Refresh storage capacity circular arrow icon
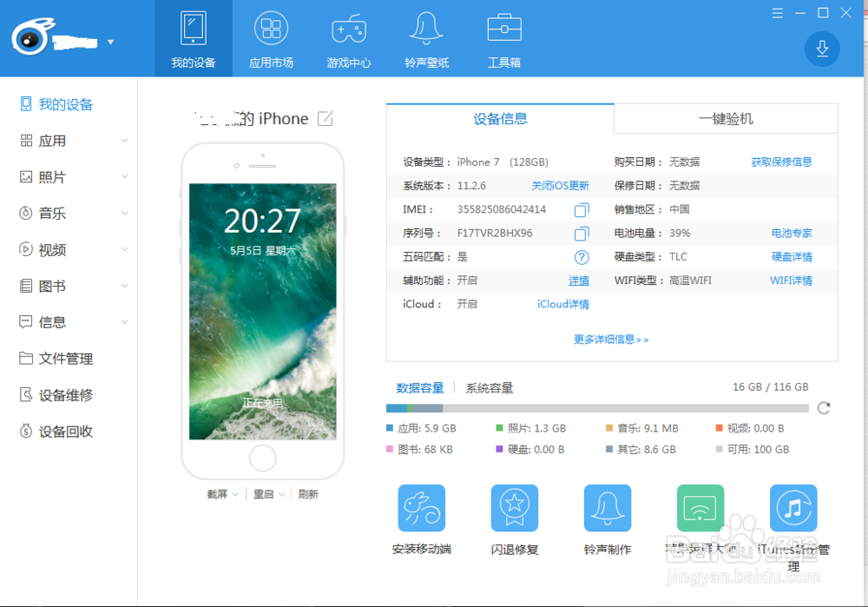 click(x=824, y=408)
